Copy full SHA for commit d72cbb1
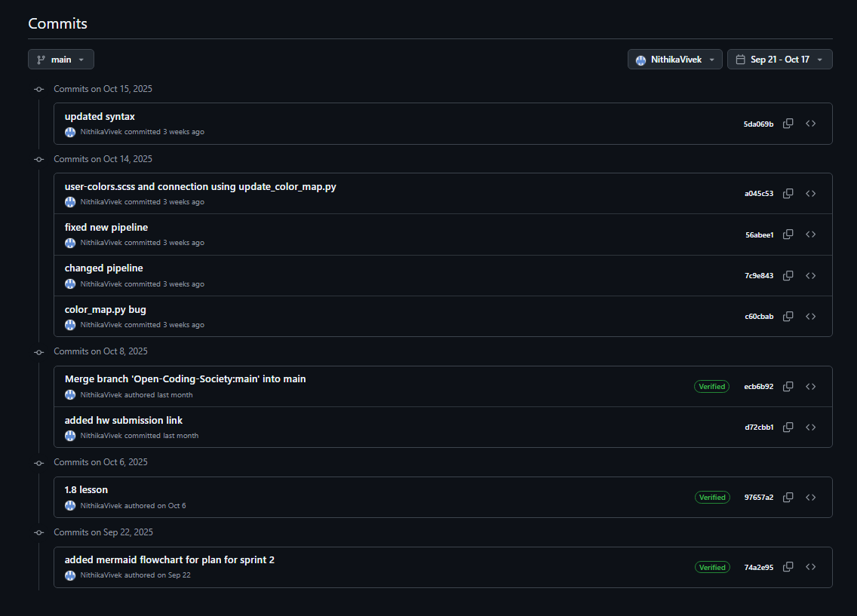Screen dimensions: 857x616 [788, 427]
